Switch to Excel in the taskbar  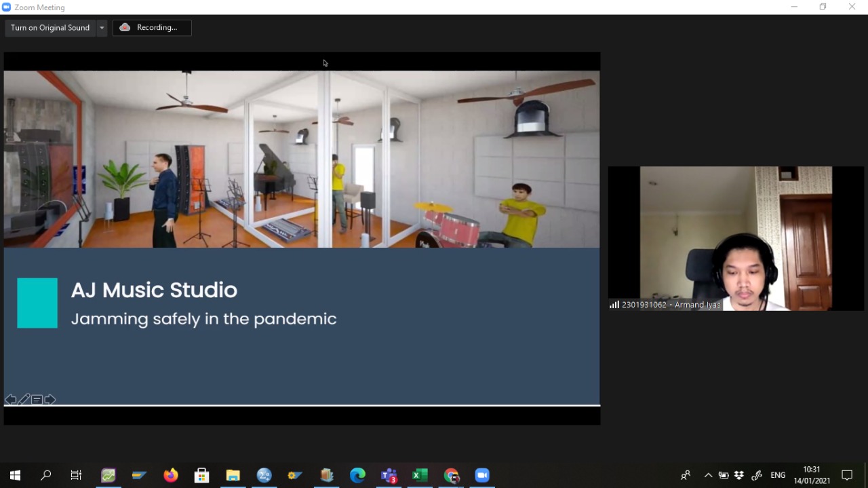(420, 475)
